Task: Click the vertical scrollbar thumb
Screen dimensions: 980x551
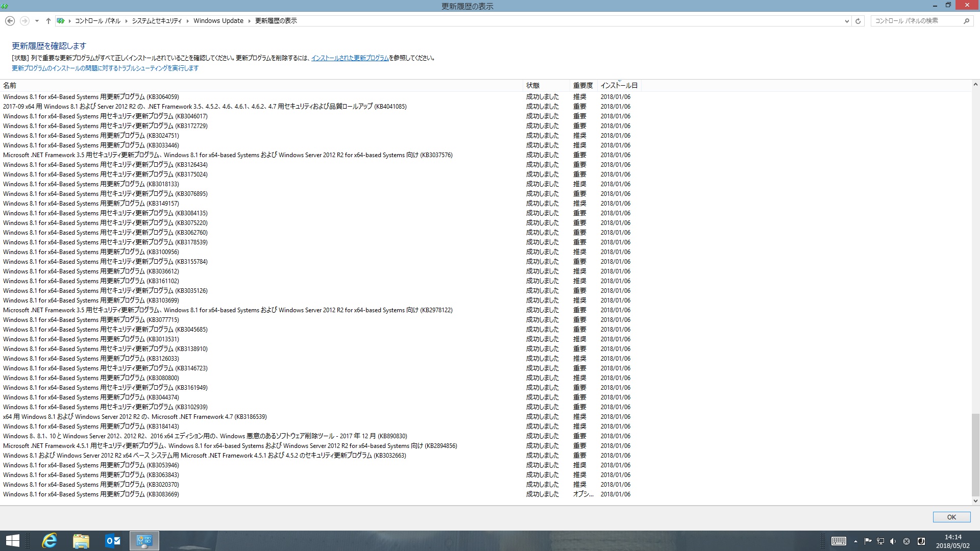Action: pos(975,454)
